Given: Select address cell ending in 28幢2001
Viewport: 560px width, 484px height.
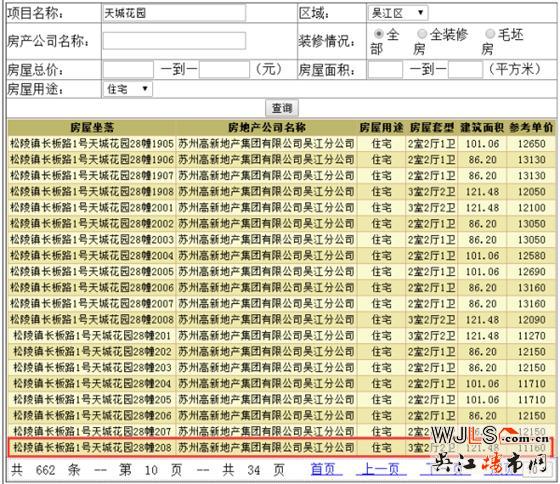Looking at the screenshot, I should click(92, 208).
